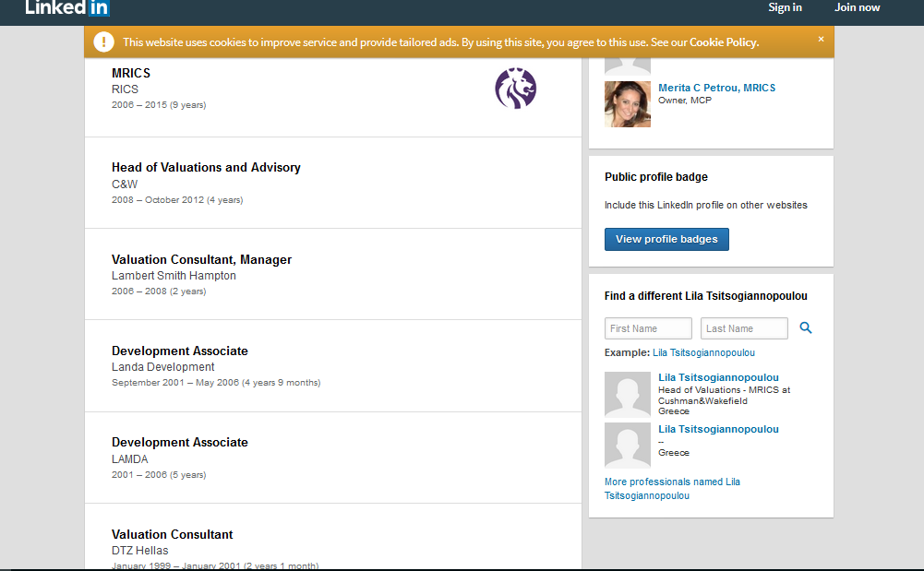
Task: Click the name search magnifier icon
Action: point(806,327)
